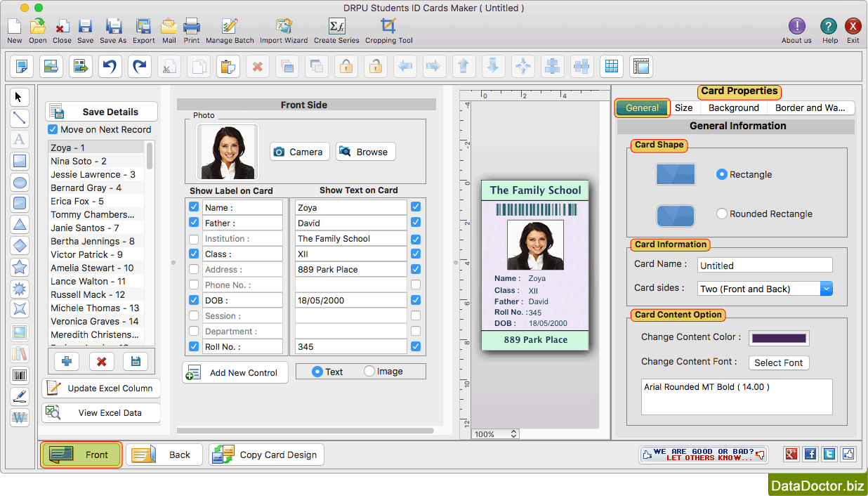This screenshot has width=868, height=496.
Task: Open the Border and Wa... tab
Action: (810, 107)
